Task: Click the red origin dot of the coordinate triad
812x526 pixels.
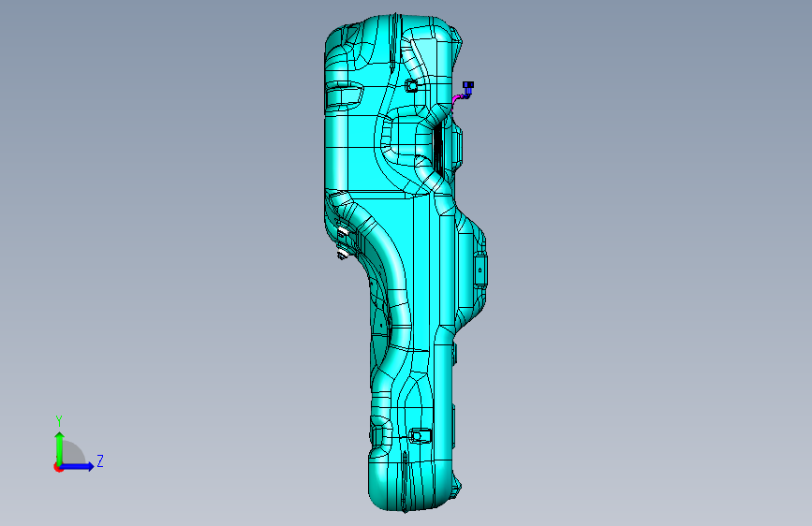Action: (x=57, y=467)
